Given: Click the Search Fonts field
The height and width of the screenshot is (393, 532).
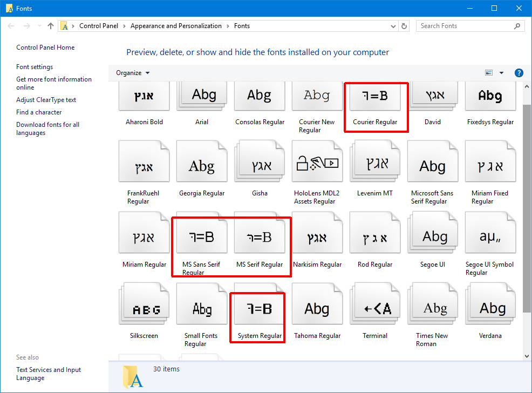Looking at the screenshot, I should 470,26.
